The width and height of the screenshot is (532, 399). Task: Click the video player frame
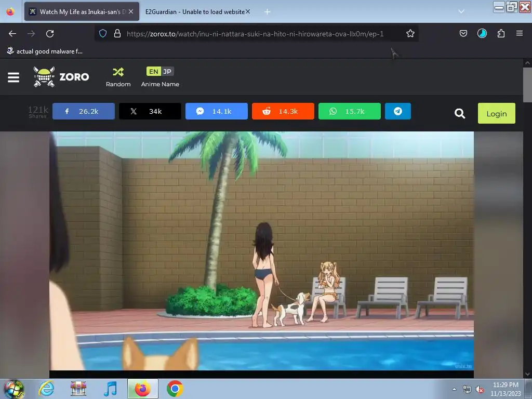262,251
